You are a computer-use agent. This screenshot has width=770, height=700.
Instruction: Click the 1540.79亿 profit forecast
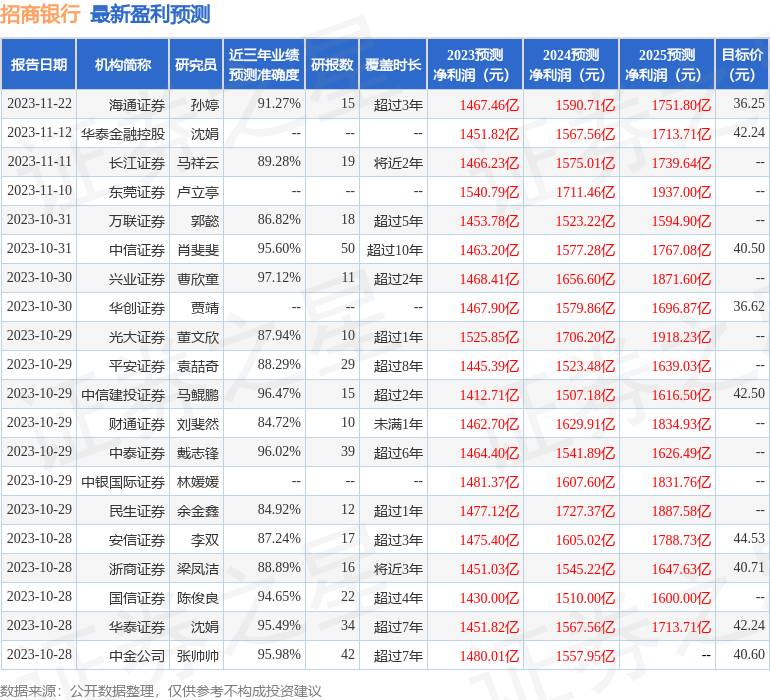tap(489, 192)
